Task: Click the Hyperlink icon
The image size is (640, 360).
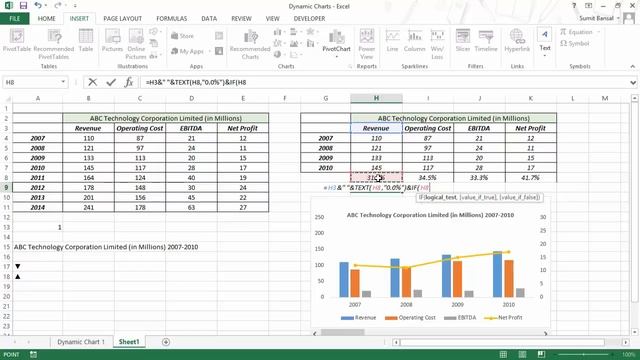Action: pos(517,41)
